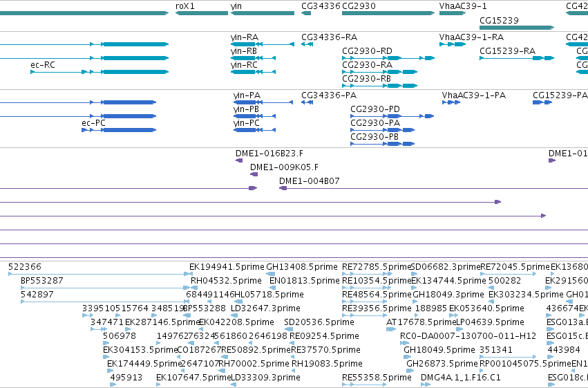Click RE55358.5prime EST
Screen dimensions: 588x388
[x=365, y=385]
